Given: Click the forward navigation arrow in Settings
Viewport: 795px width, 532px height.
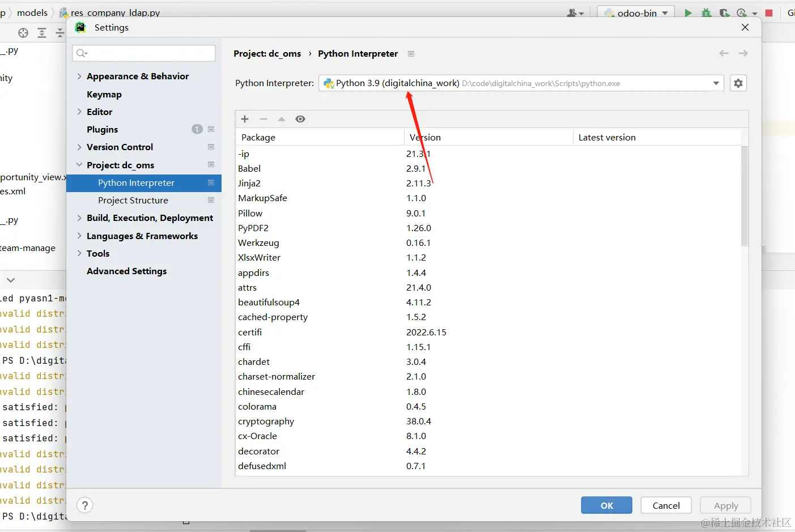Looking at the screenshot, I should pyautogui.click(x=743, y=53).
